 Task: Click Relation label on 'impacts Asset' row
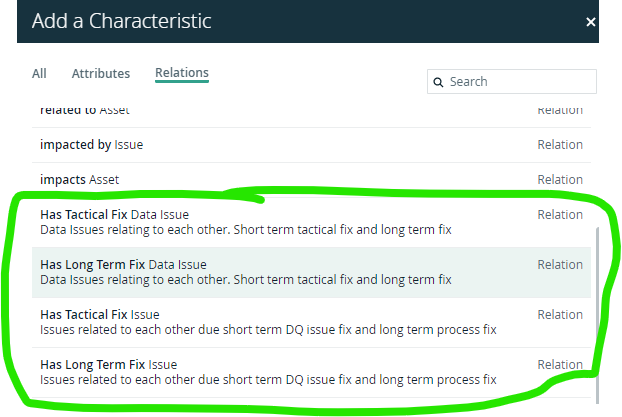(x=560, y=180)
